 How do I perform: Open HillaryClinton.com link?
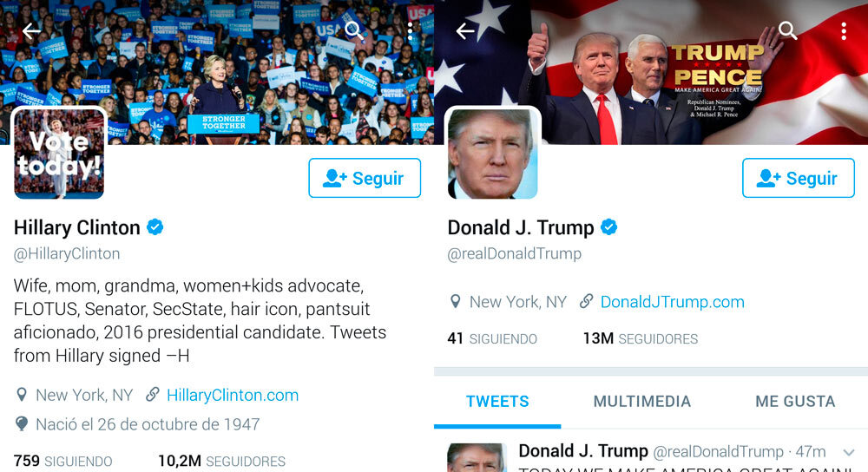[x=233, y=395]
